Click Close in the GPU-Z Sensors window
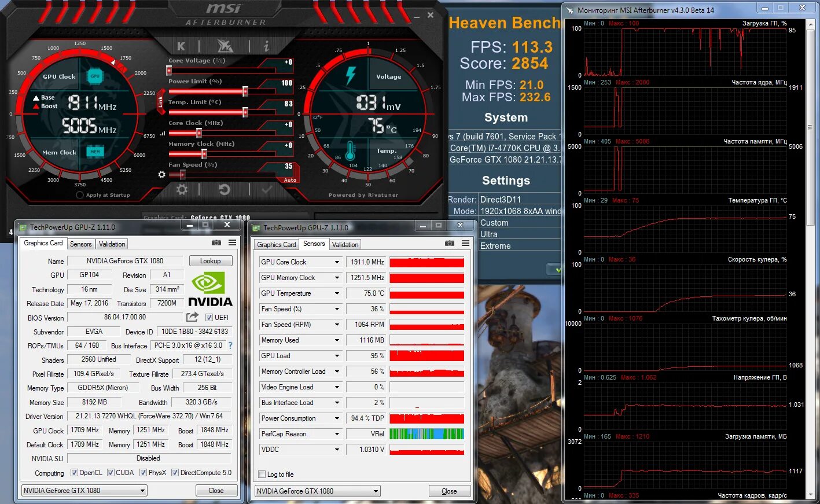 click(449, 491)
